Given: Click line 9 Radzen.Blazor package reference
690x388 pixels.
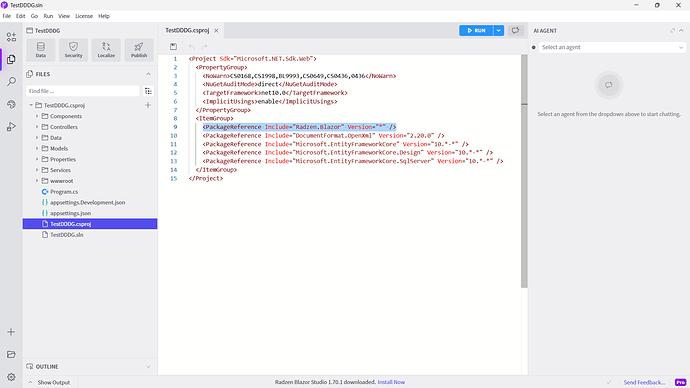Looking at the screenshot, I should [299, 127].
